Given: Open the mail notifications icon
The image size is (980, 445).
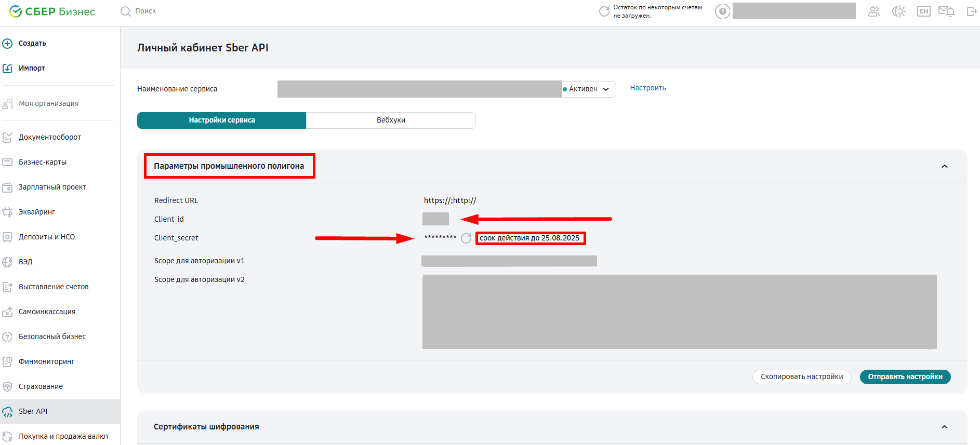Looking at the screenshot, I should click(x=946, y=11).
